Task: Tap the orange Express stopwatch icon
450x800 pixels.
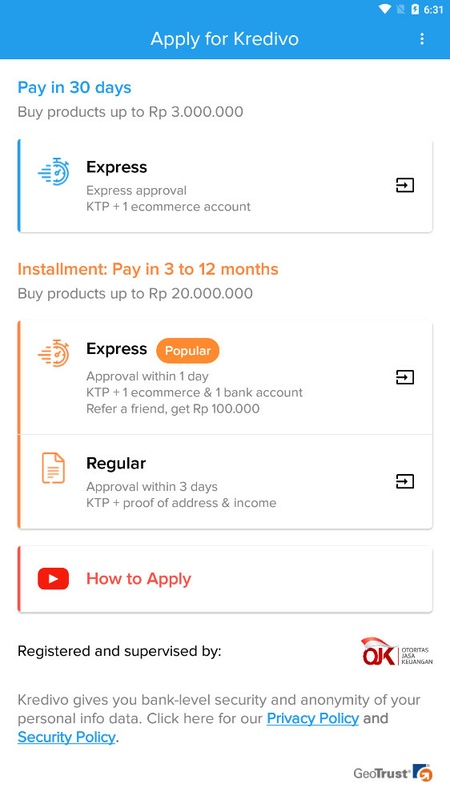Action: coord(54,353)
